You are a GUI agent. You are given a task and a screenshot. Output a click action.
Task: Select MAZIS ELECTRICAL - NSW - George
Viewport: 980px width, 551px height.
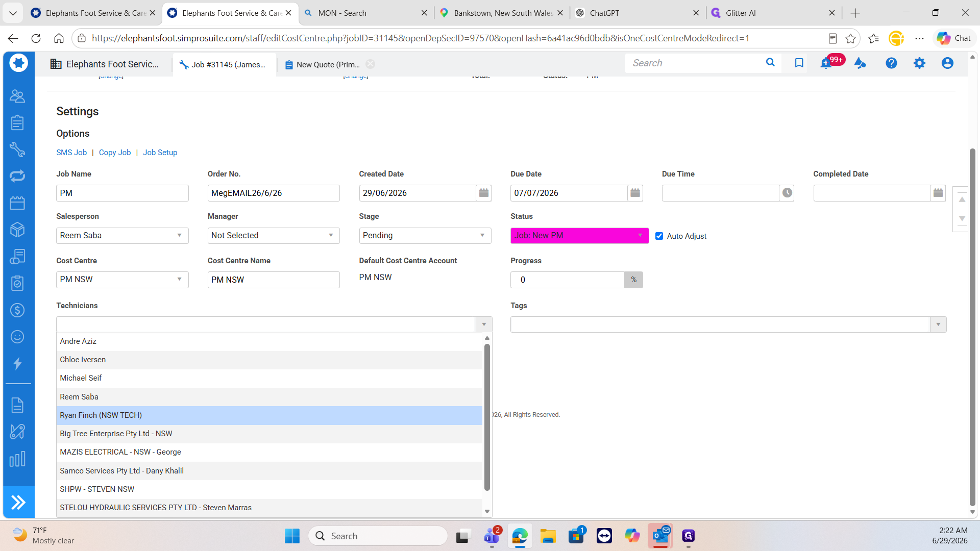coord(269,452)
